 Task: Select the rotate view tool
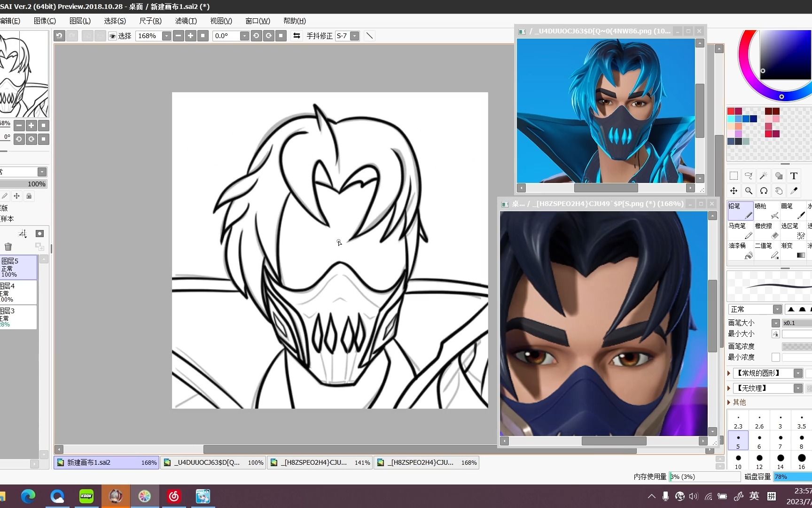[764, 190]
